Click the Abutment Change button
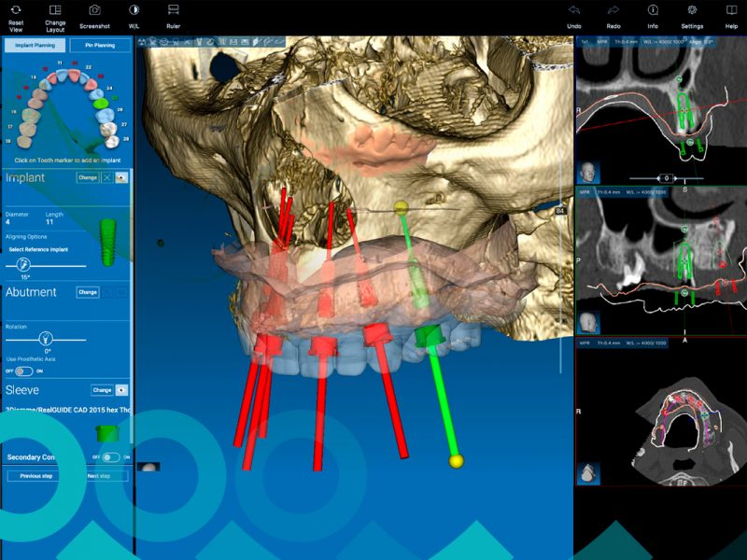The width and height of the screenshot is (747, 560). (x=88, y=292)
